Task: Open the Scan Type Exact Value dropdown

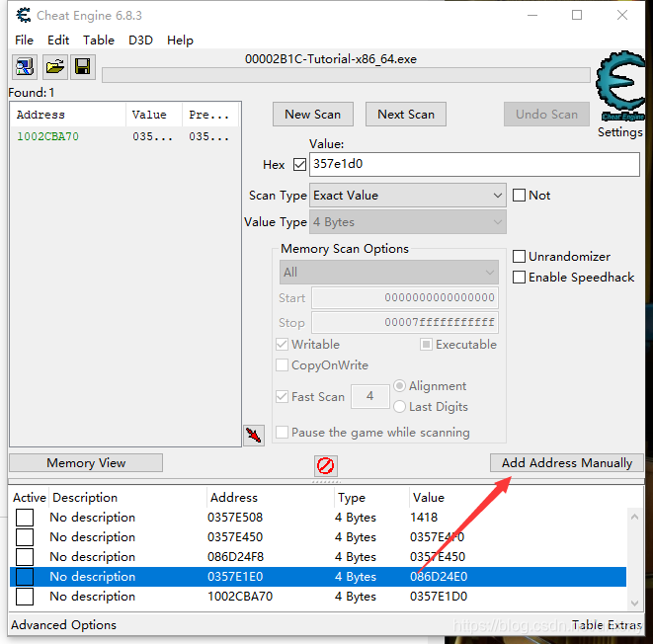Action: [408, 196]
